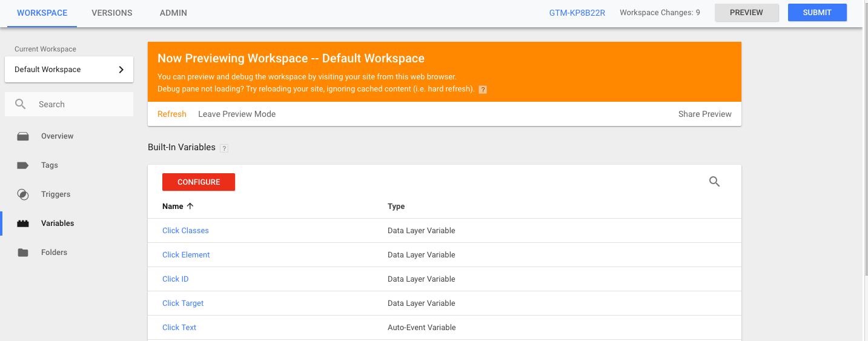Click Data Layer Variable in Click Target row
This screenshot has height=341, width=868.
pos(422,303)
